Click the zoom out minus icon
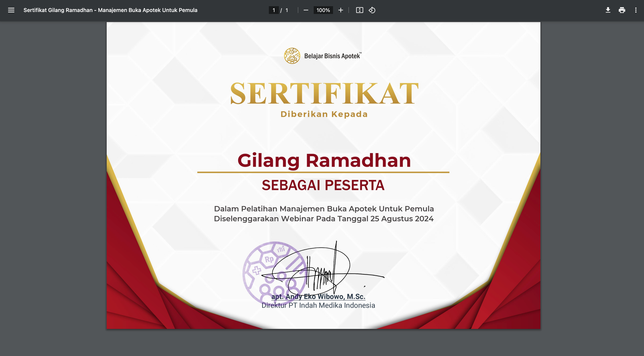Viewport: 644px width, 356px height. coord(306,10)
